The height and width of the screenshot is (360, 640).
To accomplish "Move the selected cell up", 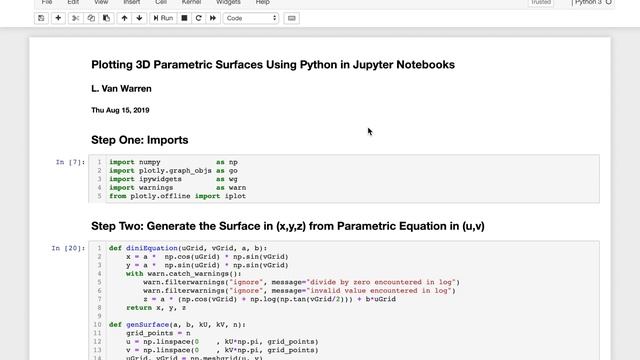I will [x=124, y=18].
